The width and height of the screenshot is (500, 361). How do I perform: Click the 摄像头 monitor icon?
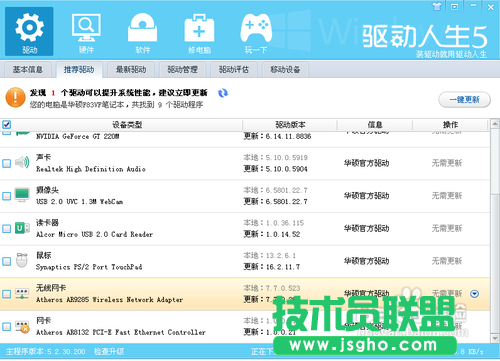click(22, 195)
